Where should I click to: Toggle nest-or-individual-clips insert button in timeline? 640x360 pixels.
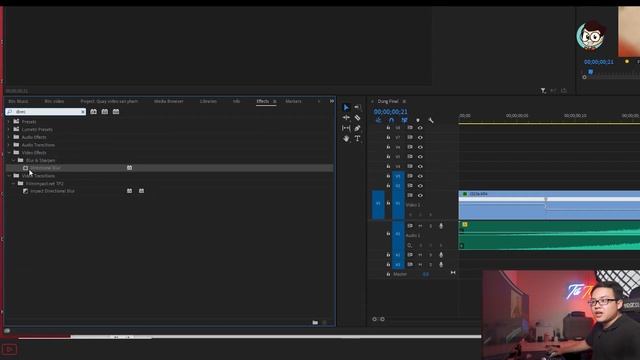[378, 120]
